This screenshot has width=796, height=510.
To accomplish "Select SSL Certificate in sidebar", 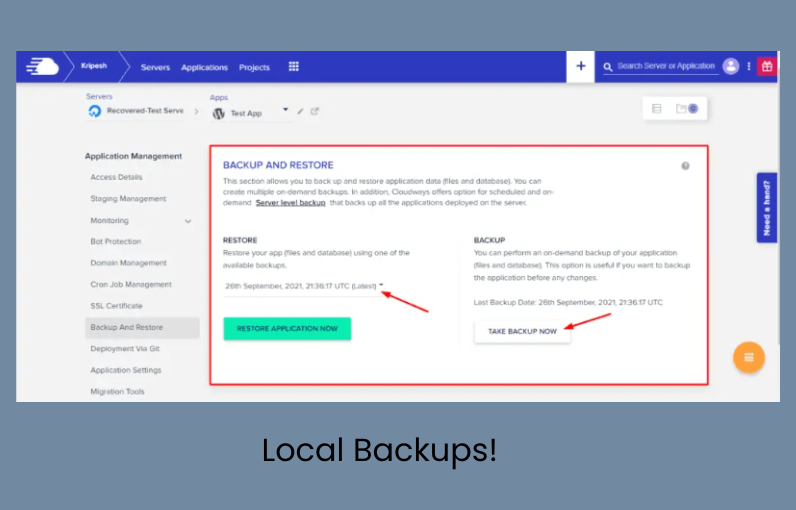I will pyautogui.click(x=116, y=306).
